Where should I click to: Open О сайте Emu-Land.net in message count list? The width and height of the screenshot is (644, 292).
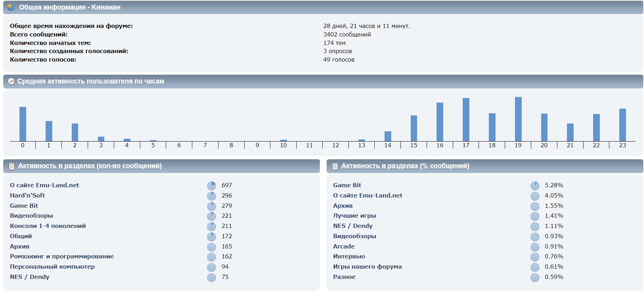(x=45, y=185)
